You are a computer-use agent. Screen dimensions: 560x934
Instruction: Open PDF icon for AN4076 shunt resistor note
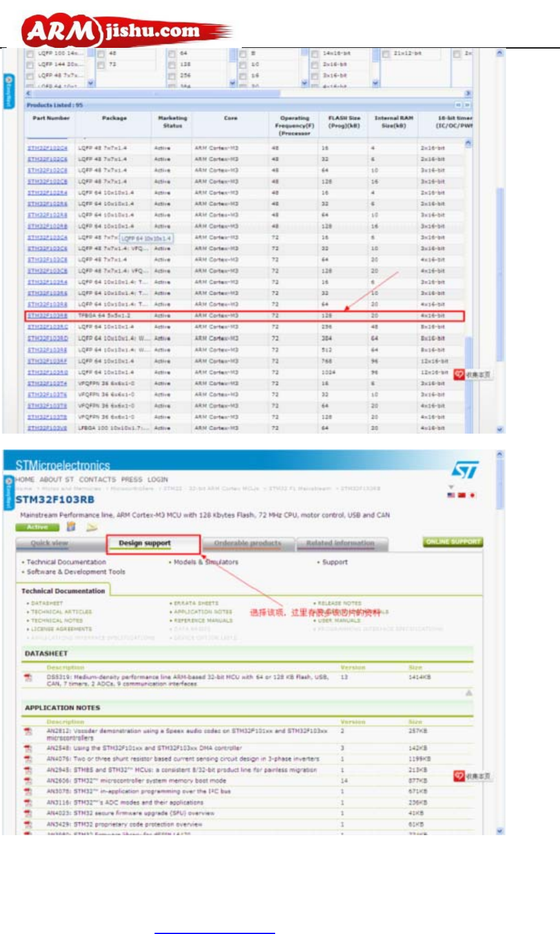[x=28, y=759]
